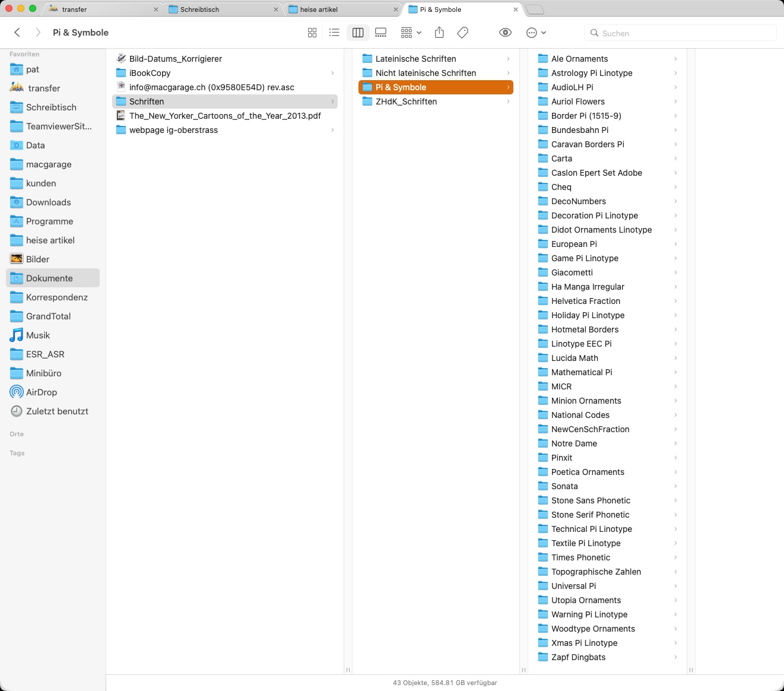Select Dokumente in the sidebar
The width and height of the screenshot is (784, 691).
coord(52,278)
